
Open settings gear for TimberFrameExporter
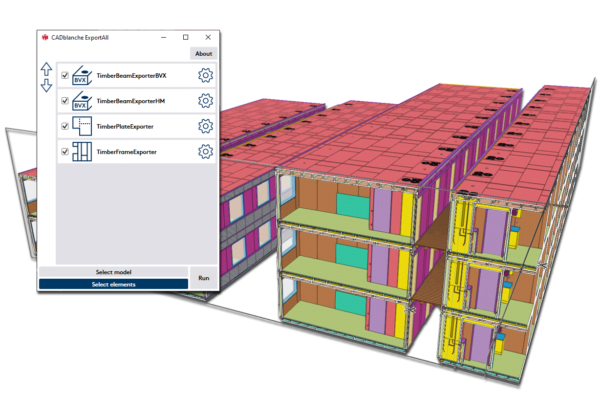point(205,152)
